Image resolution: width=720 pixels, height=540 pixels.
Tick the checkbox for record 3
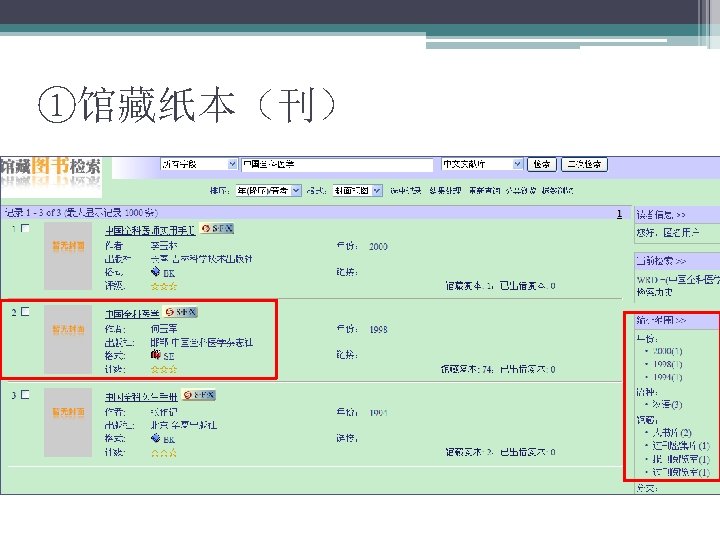tap(25, 394)
